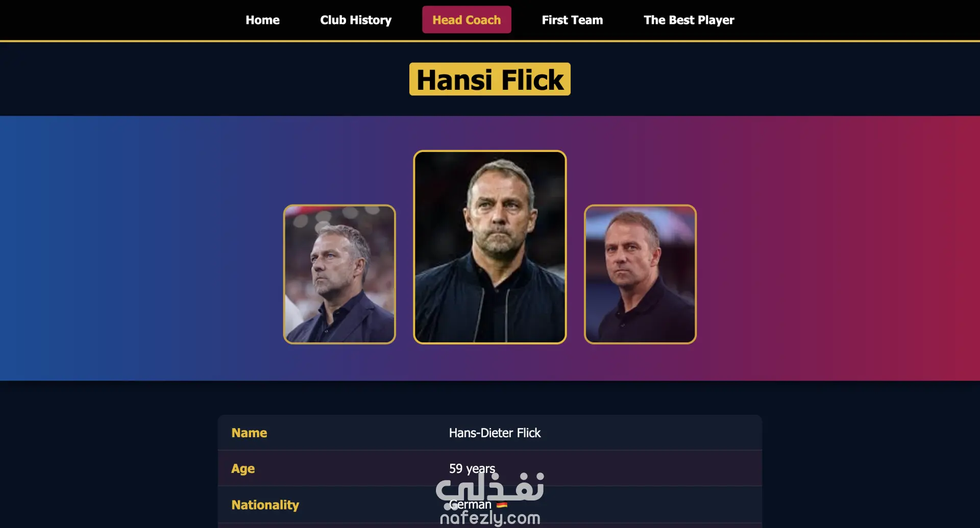Open the First Team page
980x528 pixels.
point(572,20)
